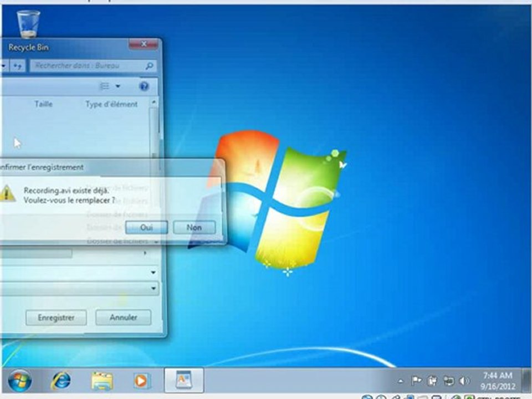Sort by the Type d'élément column header
Viewport: 532px width, 399px height.
(111, 104)
